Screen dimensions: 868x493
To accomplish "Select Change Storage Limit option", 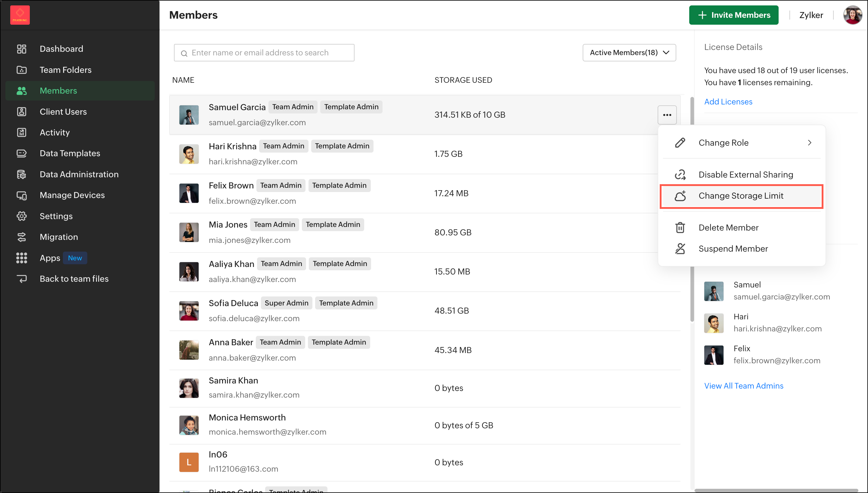I will click(x=741, y=196).
